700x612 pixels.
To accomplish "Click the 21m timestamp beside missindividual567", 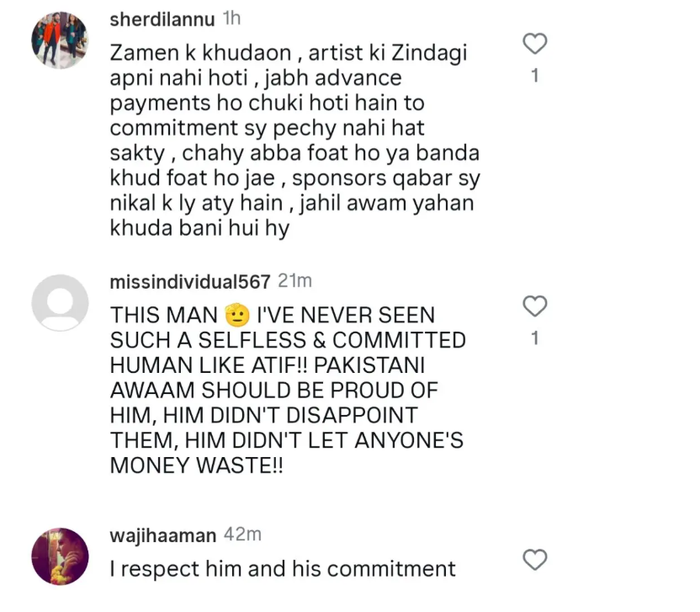I will tap(294, 281).
